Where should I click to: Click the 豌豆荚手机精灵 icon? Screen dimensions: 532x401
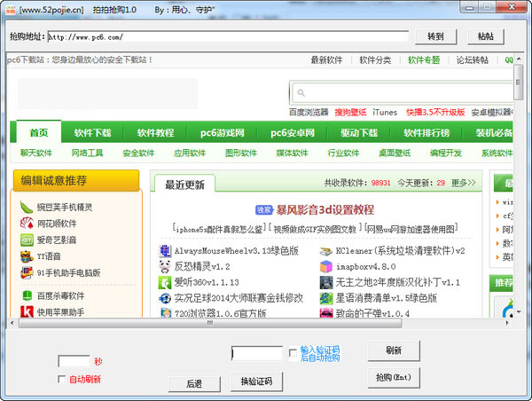[26, 208]
